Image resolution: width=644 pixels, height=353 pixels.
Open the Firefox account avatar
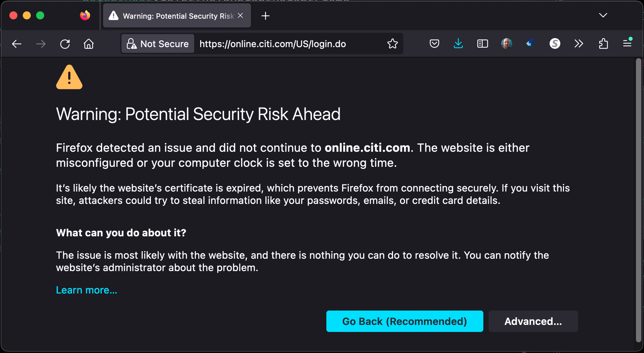[x=506, y=43]
